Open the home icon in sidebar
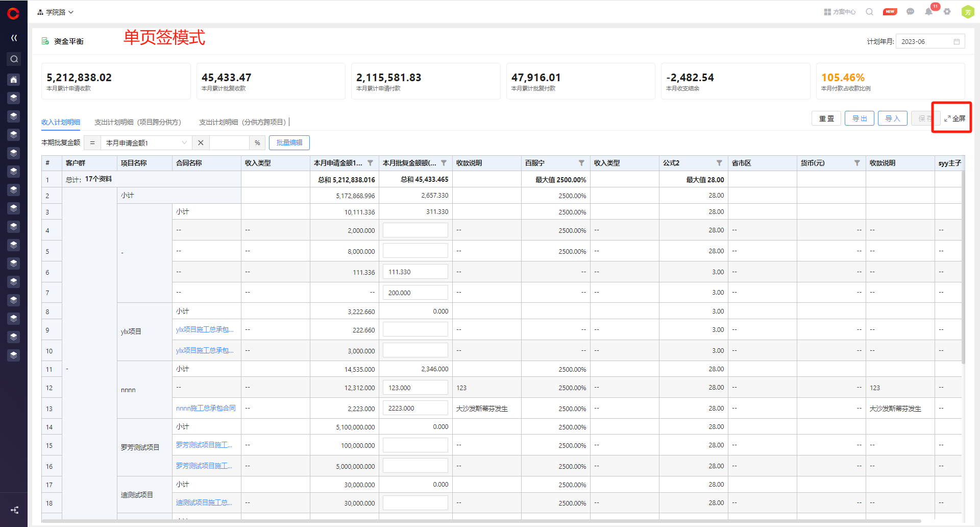This screenshot has width=980, height=527. pos(14,80)
